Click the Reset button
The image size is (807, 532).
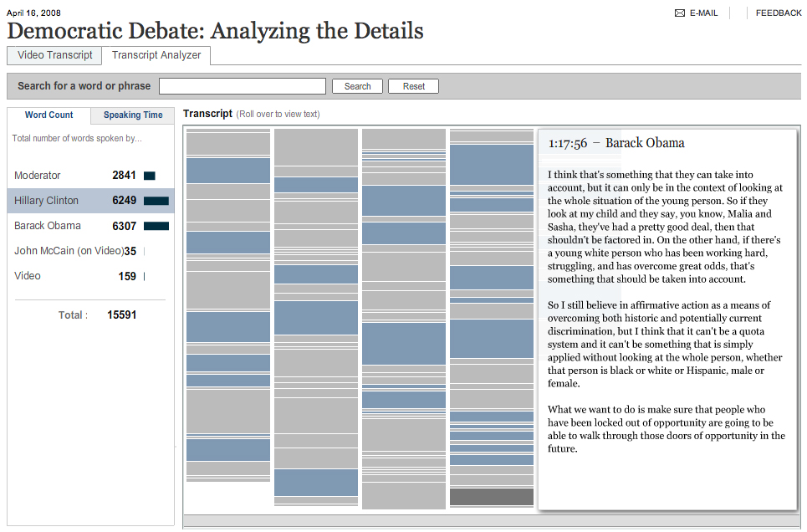(x=414, y=86)
